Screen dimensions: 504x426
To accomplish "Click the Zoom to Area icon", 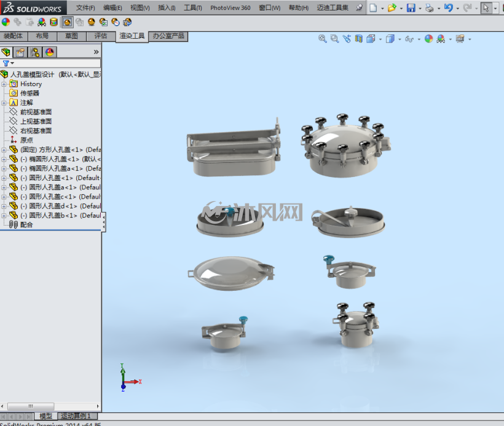I will point(334,39).
